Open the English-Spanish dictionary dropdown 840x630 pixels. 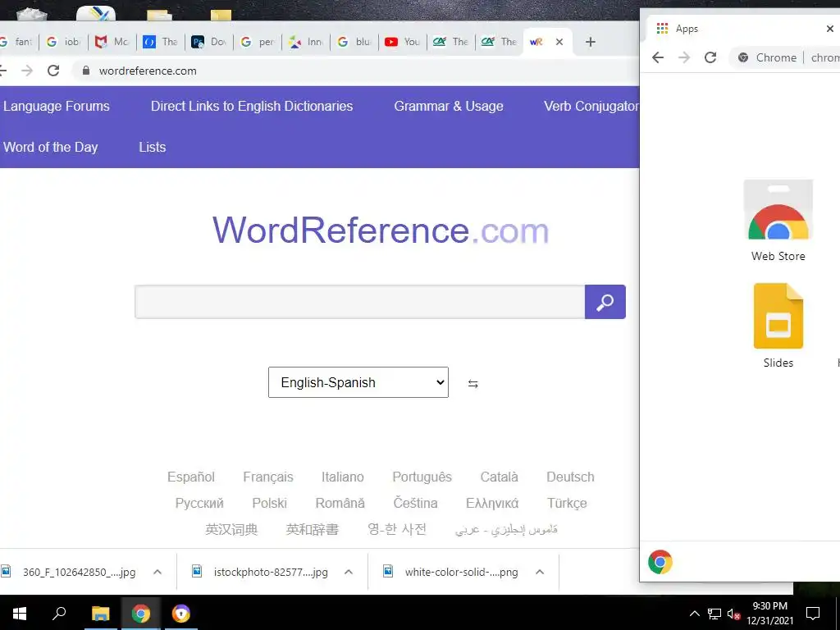point(358,382)
